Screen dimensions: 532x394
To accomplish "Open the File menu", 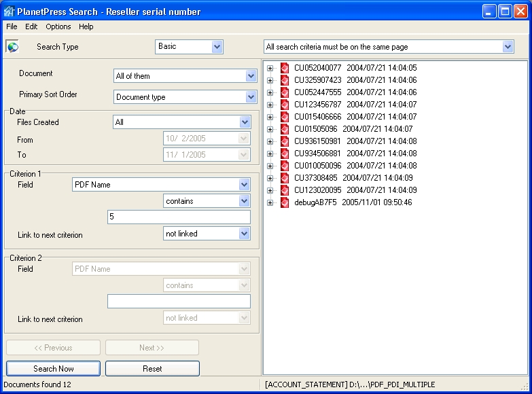I will point(12,26).
